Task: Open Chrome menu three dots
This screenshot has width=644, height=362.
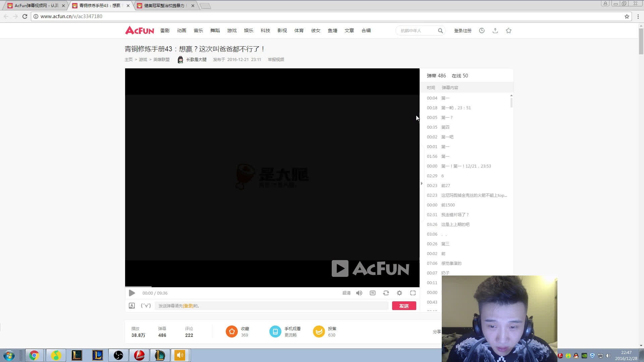Action: coord(638,16)
